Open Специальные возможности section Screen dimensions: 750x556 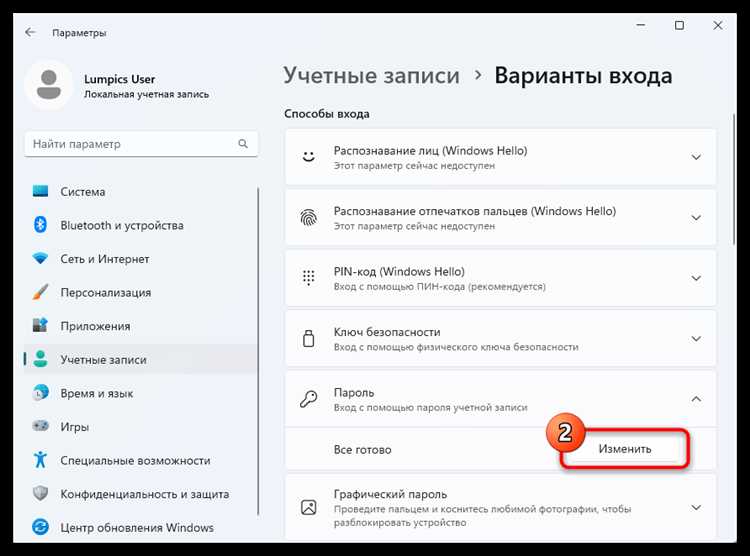point(141,460)
